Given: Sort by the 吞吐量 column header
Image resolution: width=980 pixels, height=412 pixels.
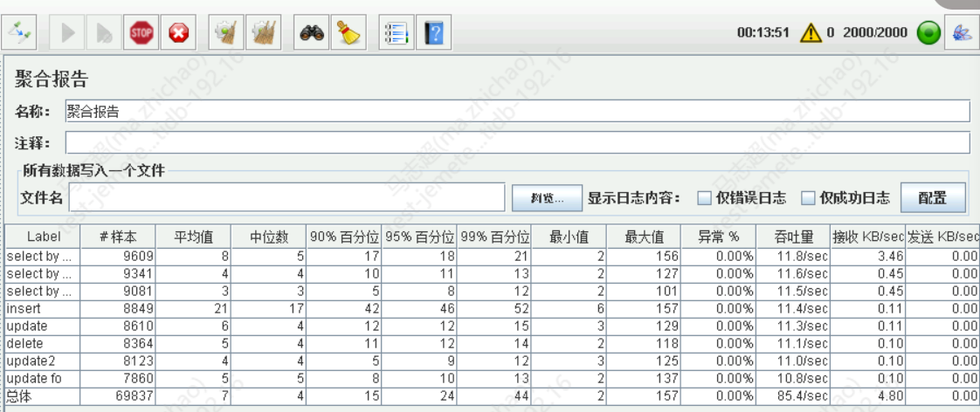Looking at the screenshot, I should tap(793, 237).
